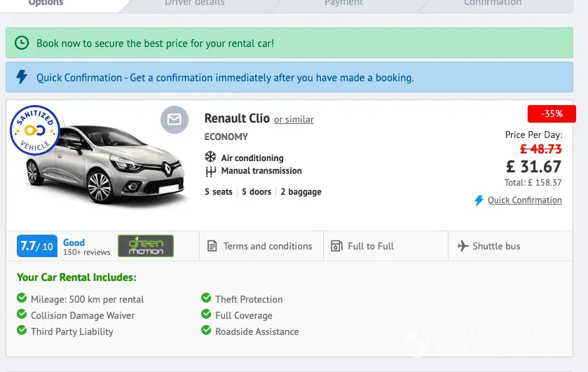Screen dimensions: 588x372
Task: Click the 7.7/10 rating badge
Action: 36,246
